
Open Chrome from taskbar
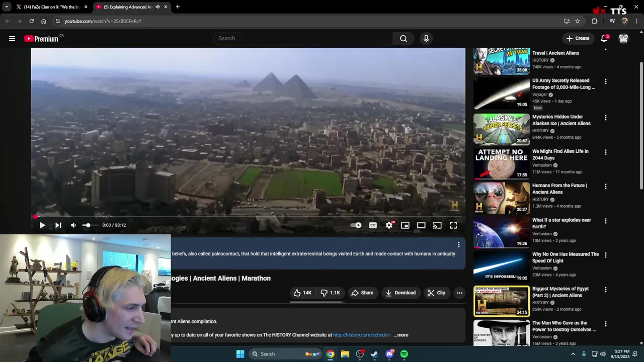(330, 354)
